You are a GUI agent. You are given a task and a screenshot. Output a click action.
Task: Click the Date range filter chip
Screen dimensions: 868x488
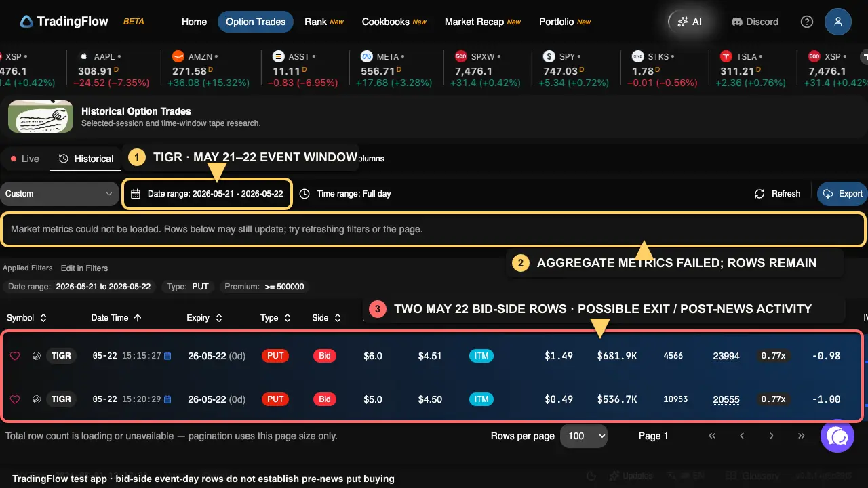coord(79,287)
